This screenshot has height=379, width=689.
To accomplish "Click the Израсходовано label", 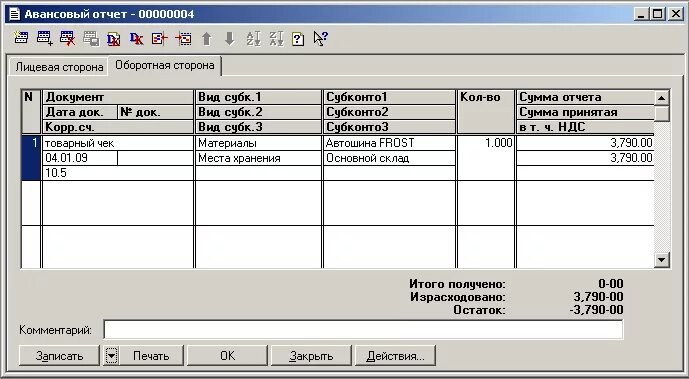I will (458, 297).
